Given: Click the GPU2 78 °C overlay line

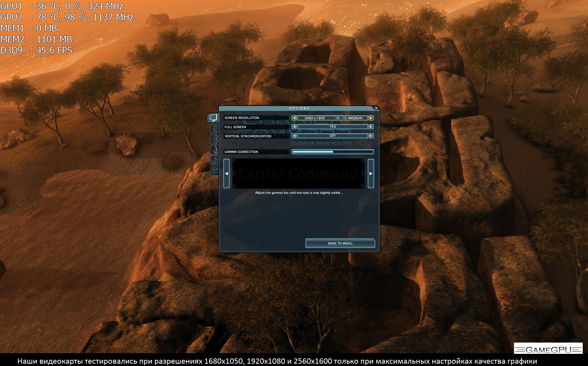Looking at the screenshot, I should coord(67,17).
